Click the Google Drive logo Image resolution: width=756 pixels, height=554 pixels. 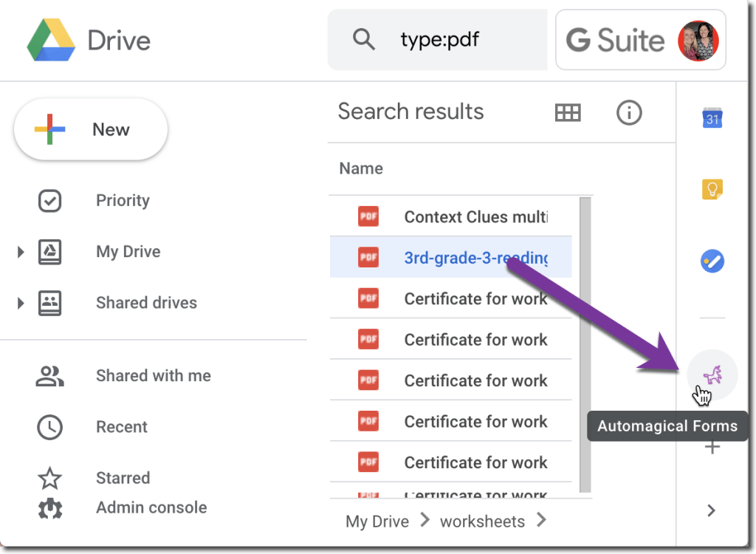51,40
